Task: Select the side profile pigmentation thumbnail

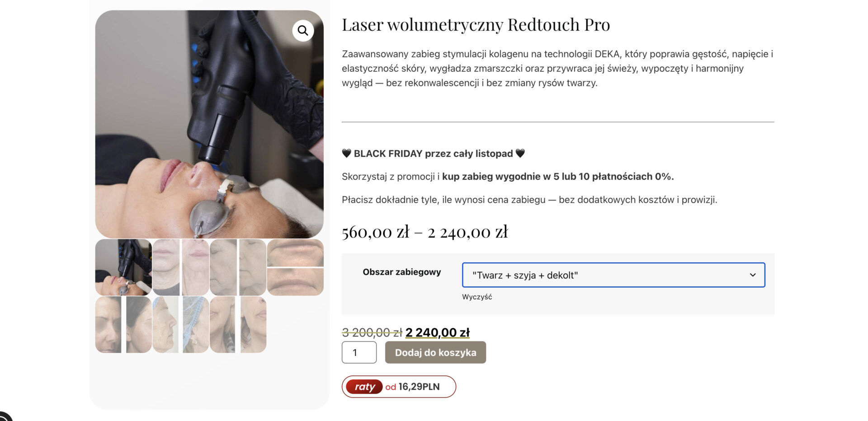Action: [181, 325]
